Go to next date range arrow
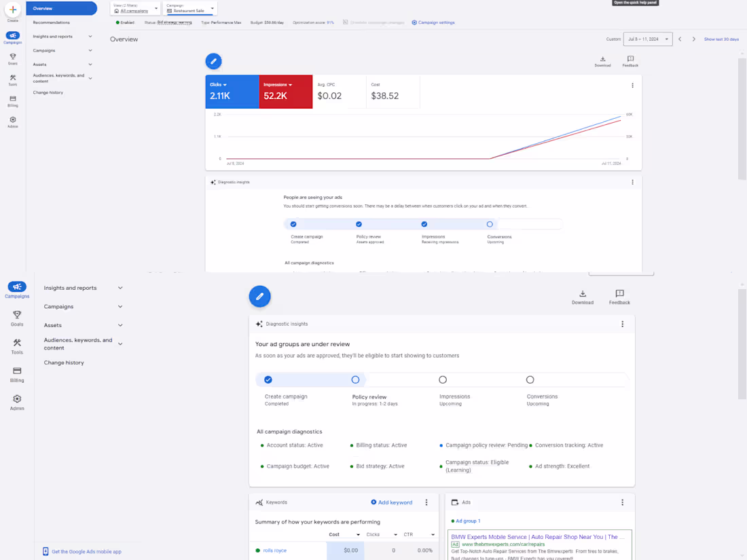 (x=693, y=39)
